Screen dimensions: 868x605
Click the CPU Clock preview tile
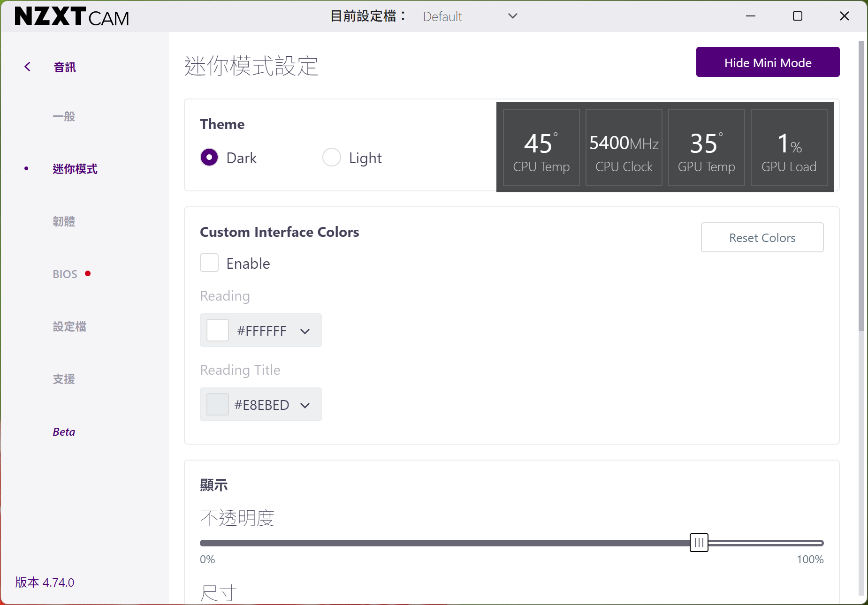[624, 147]
